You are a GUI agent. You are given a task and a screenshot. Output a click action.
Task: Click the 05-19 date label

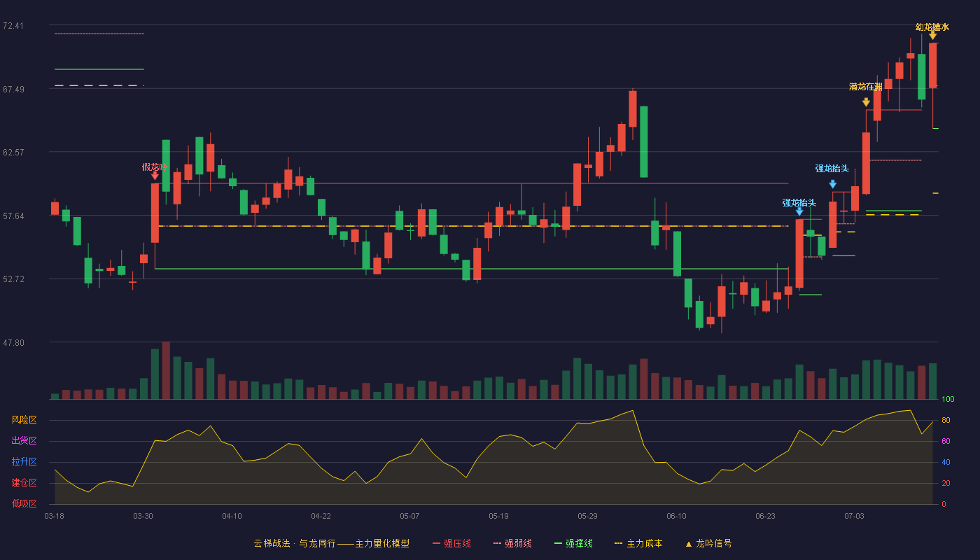pos(498,516)
